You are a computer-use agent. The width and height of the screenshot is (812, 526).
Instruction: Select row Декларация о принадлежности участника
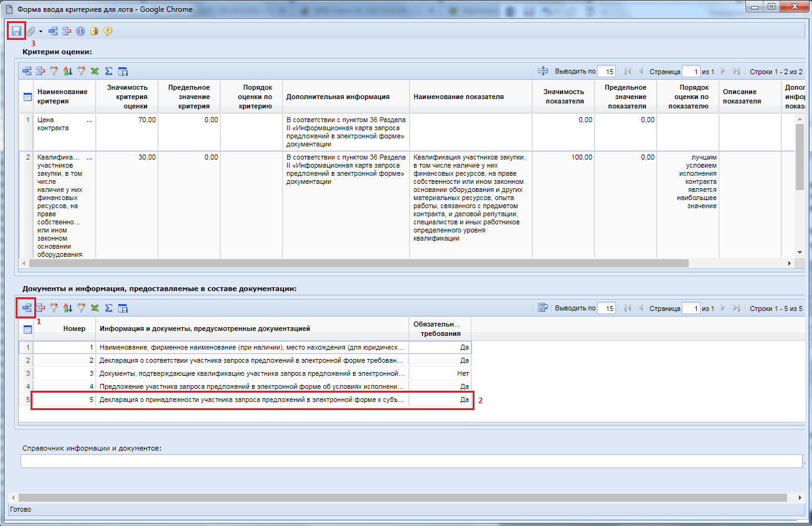pyautogui.click(x=245, y=399)
